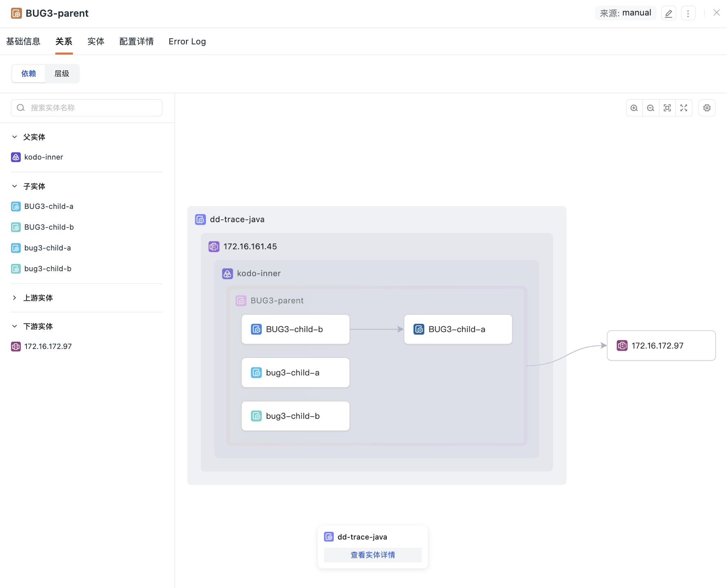Screen dimensions: 727x588
Task: Click kodo-inner group label in graph
Action: click(x=259, y=274)
